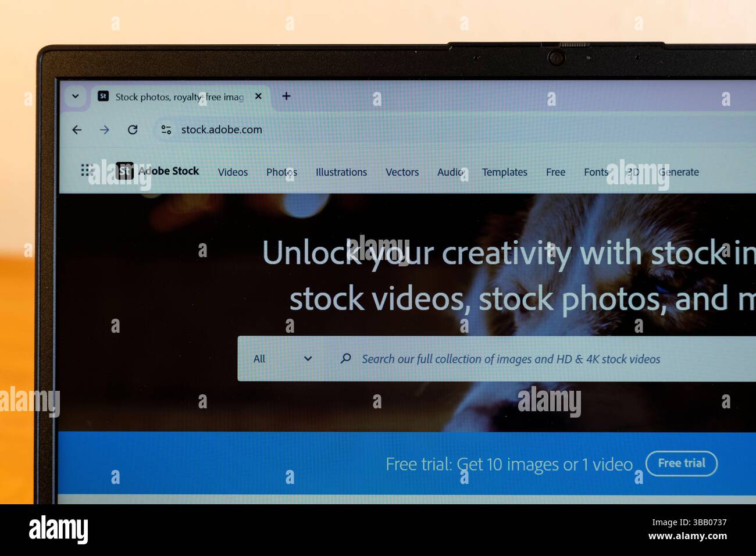Image resolution: width=756 pixels, height=556 pixels.
Task: Expand the All asset type dropdown
Action: coord(283,359)
